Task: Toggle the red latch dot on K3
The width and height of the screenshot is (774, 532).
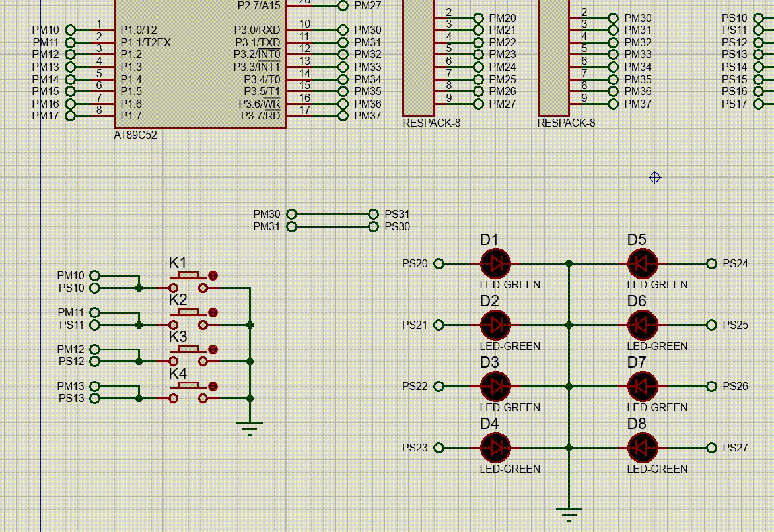Action: 213,349
